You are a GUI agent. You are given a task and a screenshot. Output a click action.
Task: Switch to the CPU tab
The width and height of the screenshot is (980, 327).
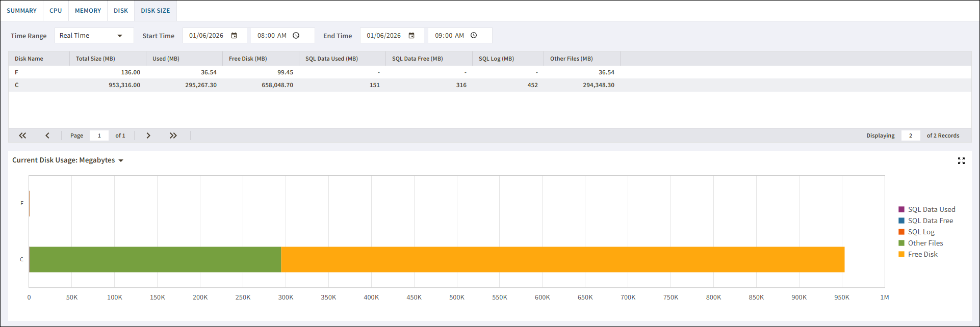pos(56,11)
